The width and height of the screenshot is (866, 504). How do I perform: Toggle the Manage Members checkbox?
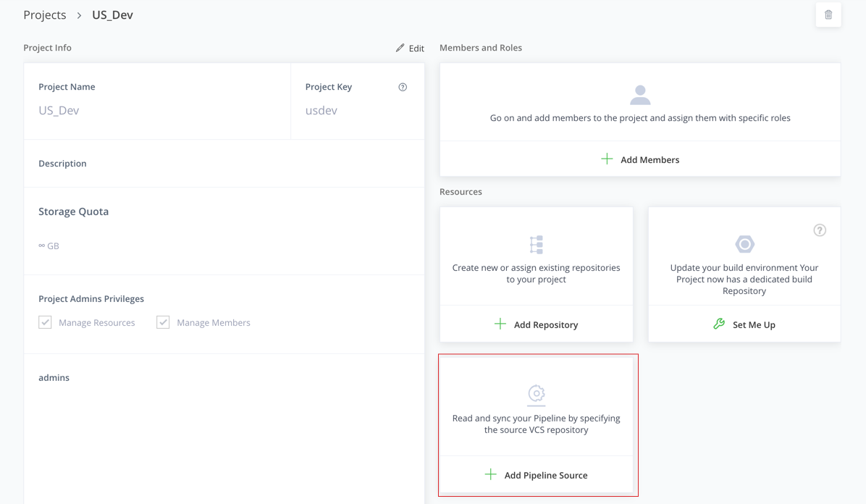tap(163, 322)
